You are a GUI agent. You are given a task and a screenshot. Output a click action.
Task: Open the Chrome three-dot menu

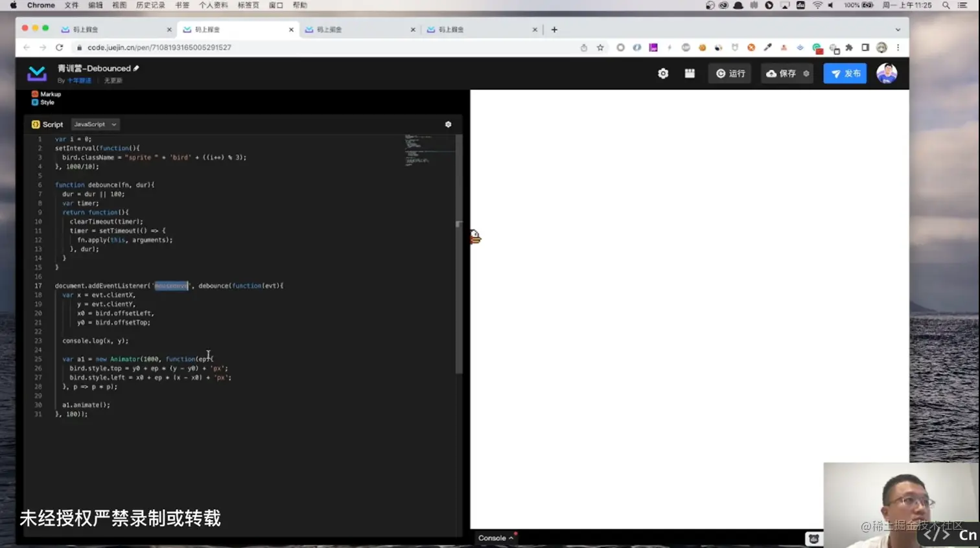coord(898,48)
